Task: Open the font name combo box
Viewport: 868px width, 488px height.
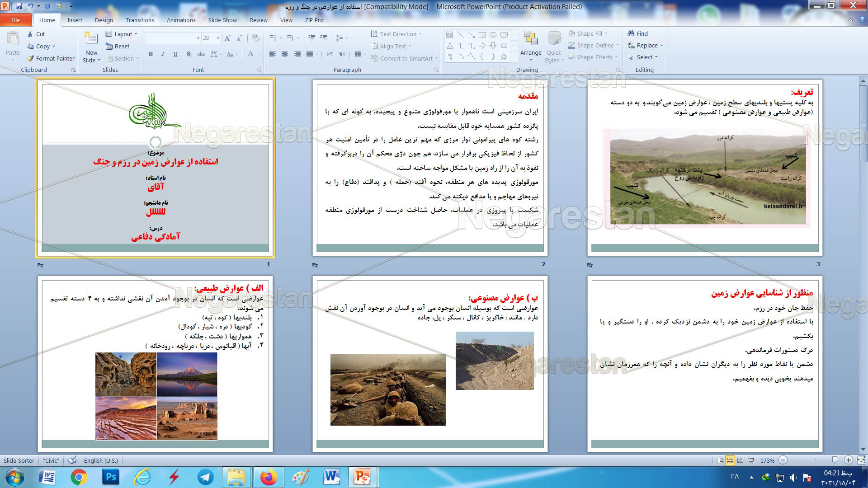Action: [x=173, y=38]
